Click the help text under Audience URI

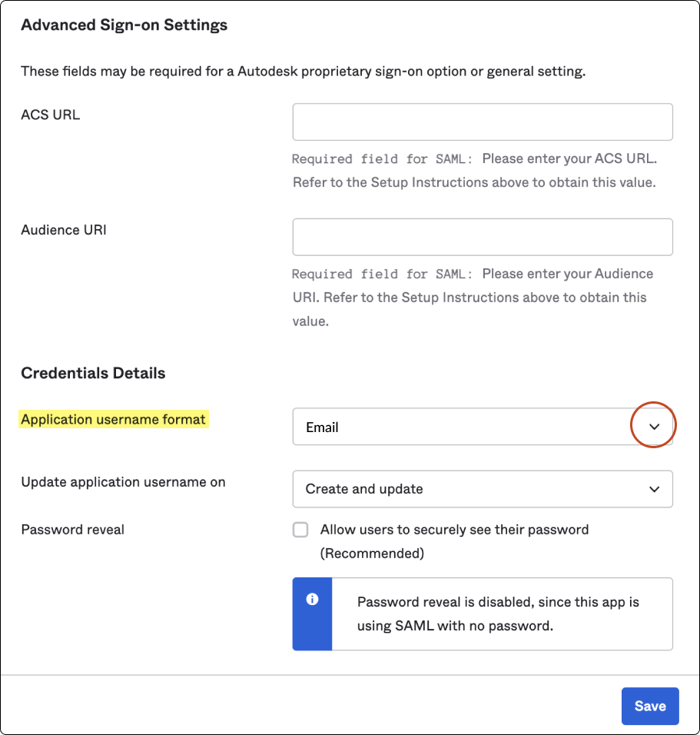click(x=473, y=298)
